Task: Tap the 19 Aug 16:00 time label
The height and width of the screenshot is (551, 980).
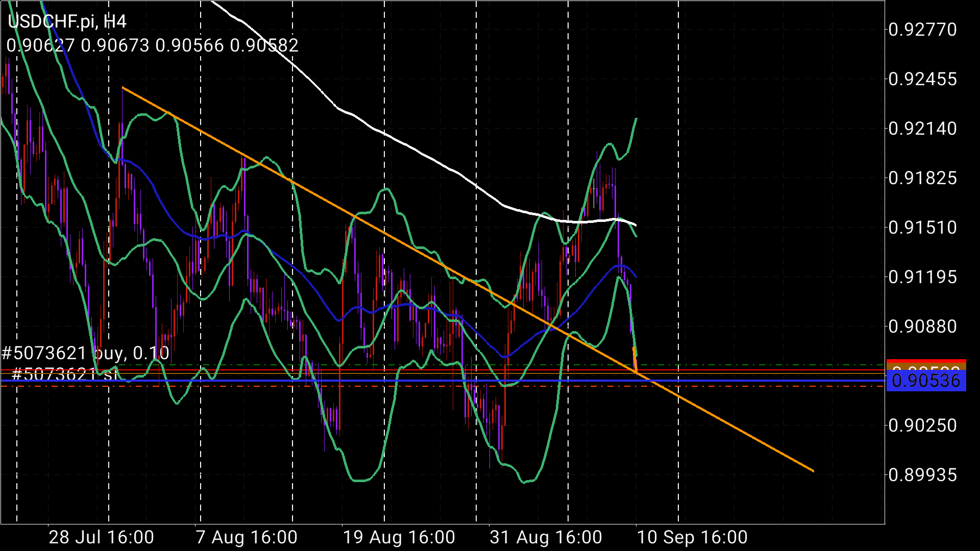Action: 399,537
